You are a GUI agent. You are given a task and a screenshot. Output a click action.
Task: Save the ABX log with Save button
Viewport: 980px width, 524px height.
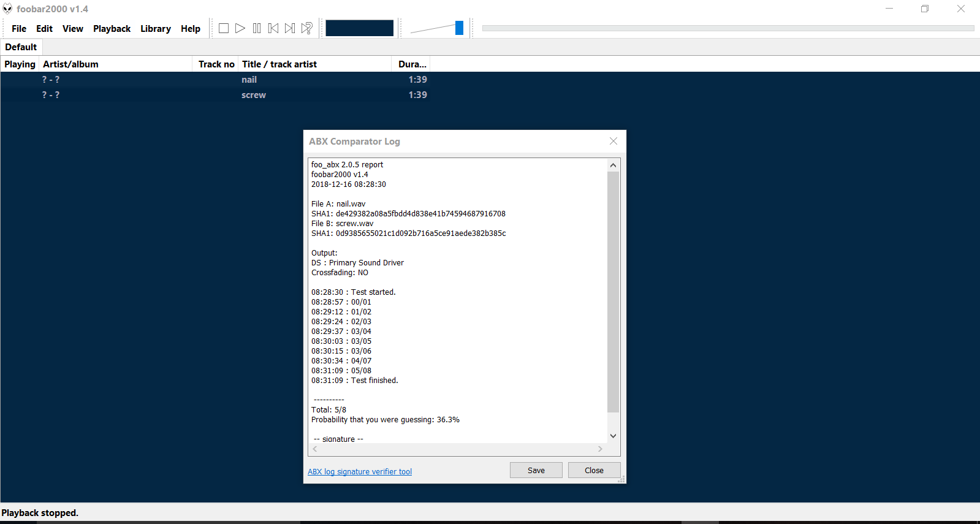coord(536,470)
